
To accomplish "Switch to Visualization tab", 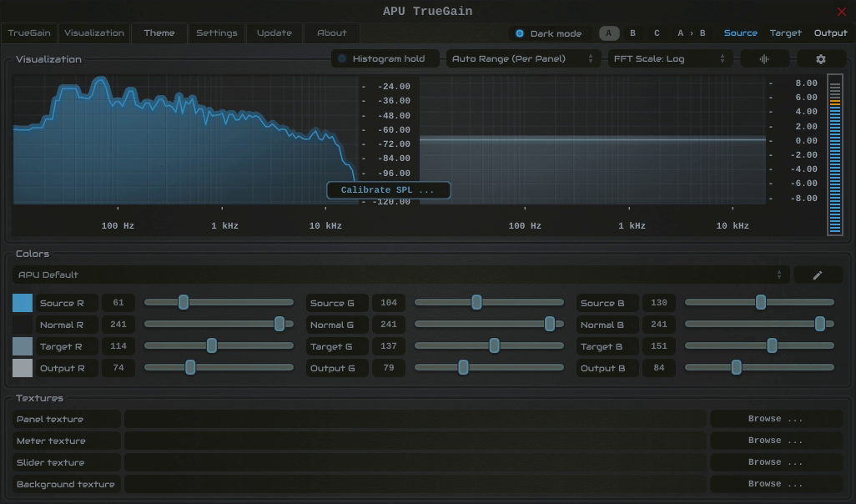I will (94, 33).
